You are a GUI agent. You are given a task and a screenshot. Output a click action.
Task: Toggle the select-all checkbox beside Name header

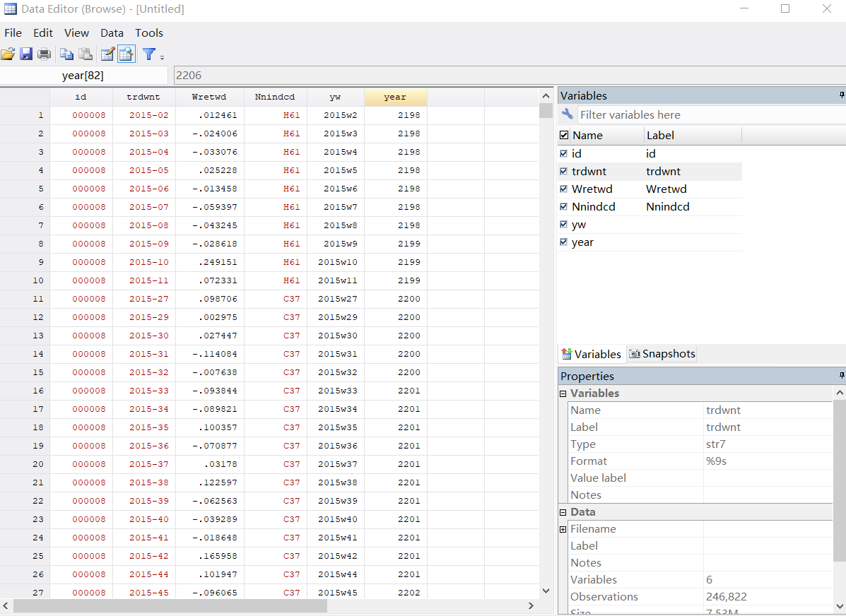[x=564, y=135]
